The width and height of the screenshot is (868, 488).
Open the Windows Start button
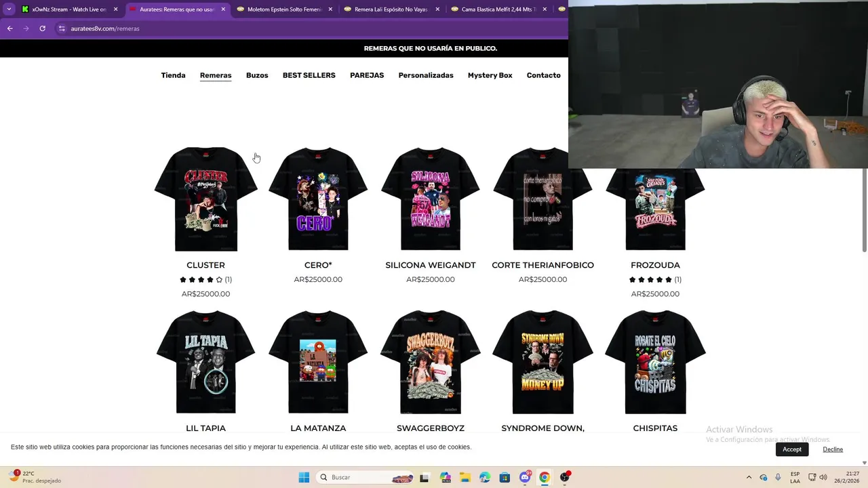pos(304,477)
